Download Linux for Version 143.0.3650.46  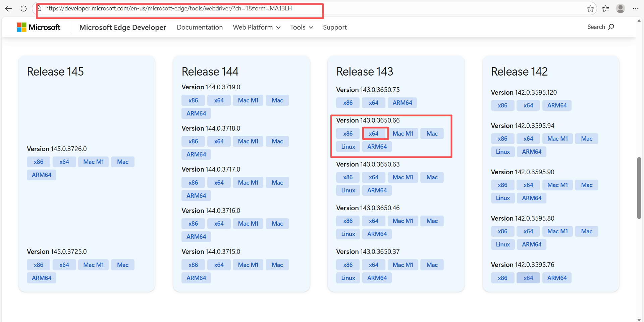[348, 234]
